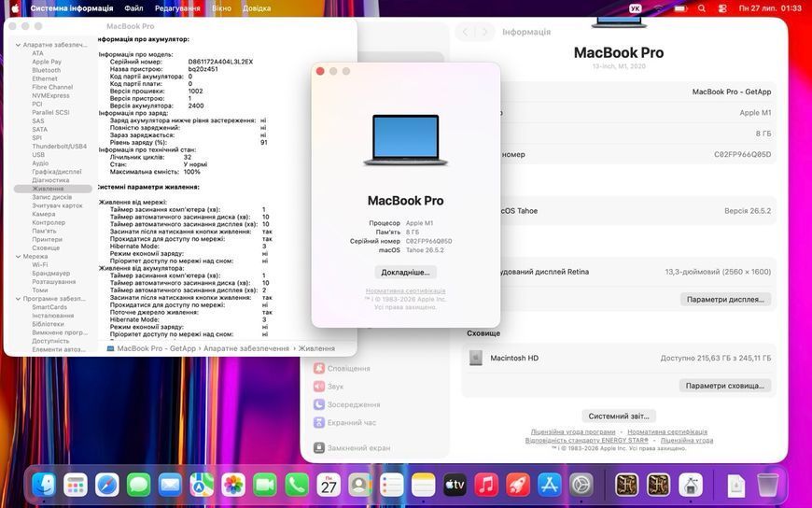Click the battery status icon in menu bar

coord(680,8)
